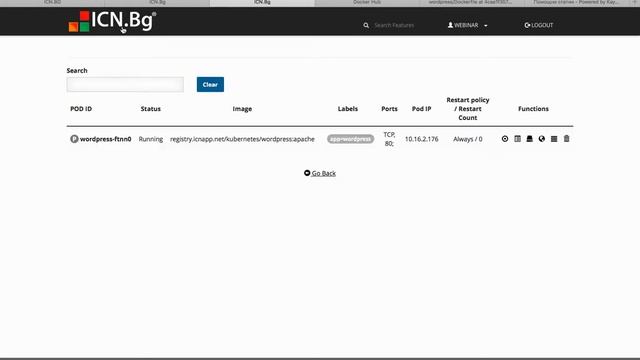Image resolution: width=640 pixels, height=360 pixels.
Task: Click Pod IP 10.16.2.176
Action: 422,139
